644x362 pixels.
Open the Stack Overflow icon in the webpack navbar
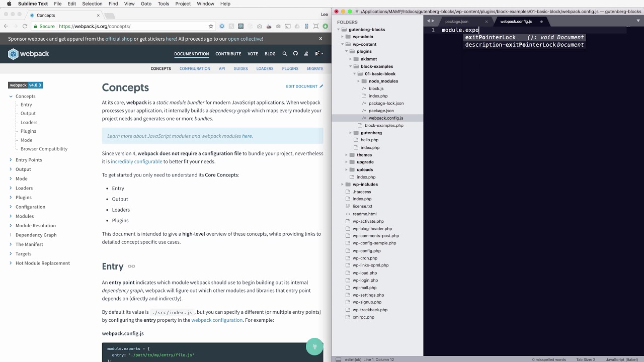tap(306, 54)
